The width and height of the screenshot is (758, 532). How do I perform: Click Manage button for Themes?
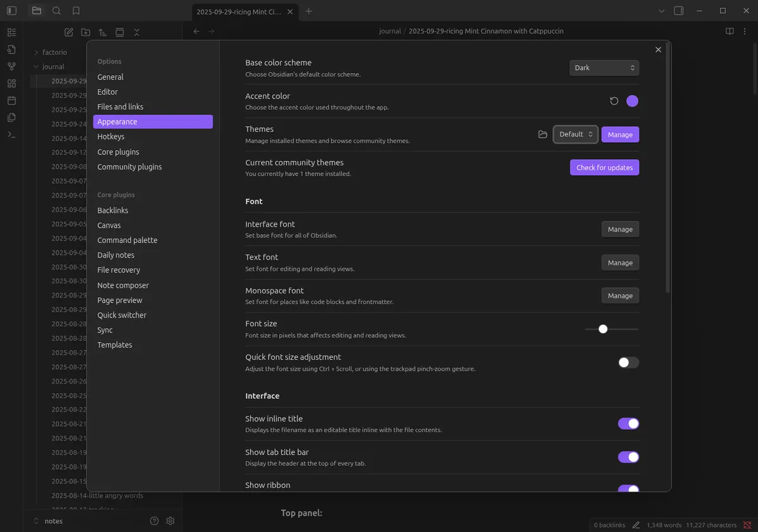(620, 134)
